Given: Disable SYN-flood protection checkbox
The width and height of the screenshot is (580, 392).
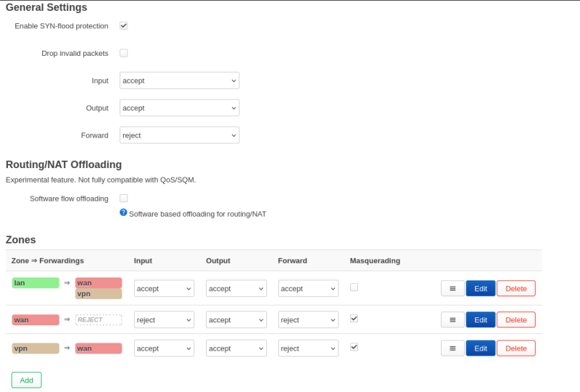Looking at the screenshot, I should 123,26.
